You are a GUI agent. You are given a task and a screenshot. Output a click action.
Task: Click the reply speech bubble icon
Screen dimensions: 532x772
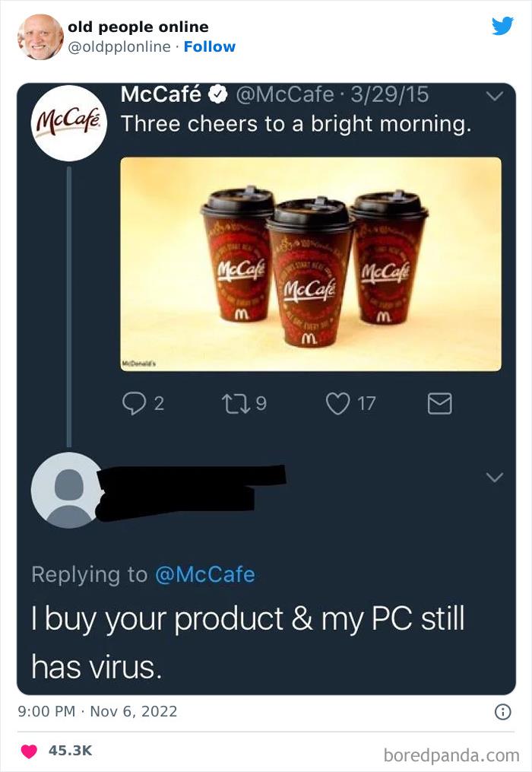pos(135,403)
